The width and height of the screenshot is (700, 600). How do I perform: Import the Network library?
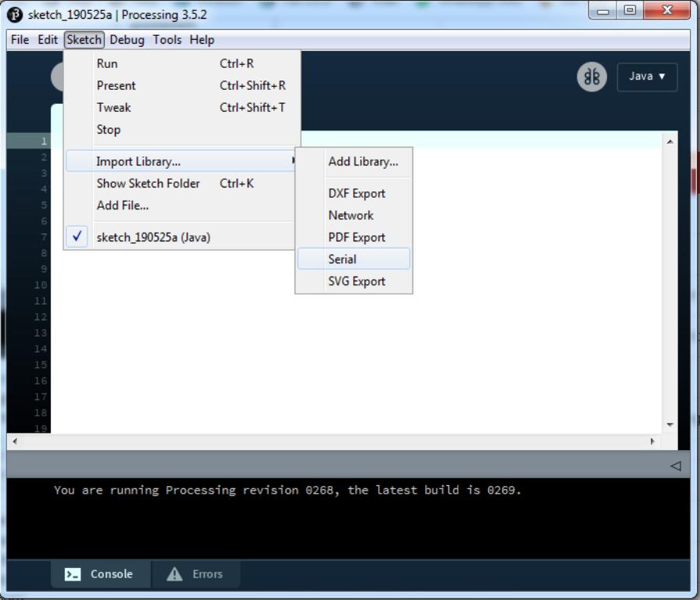click(354, 215)
